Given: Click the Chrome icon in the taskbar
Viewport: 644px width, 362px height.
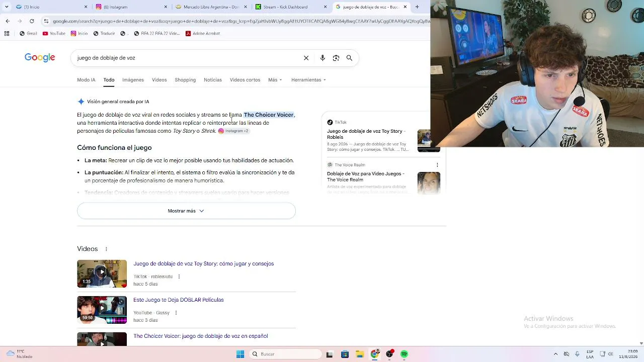Looking at the screenshot, I should coord(374,354).
